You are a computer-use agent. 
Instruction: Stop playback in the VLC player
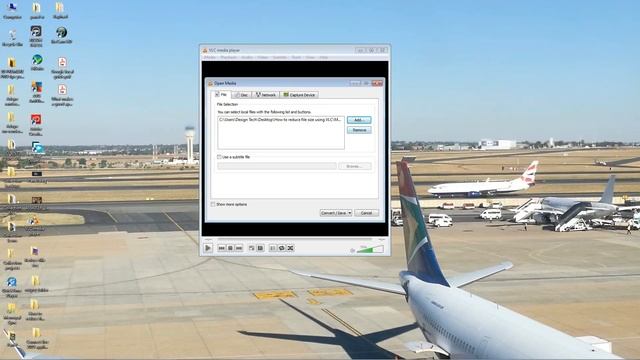(x=230, y=248)
